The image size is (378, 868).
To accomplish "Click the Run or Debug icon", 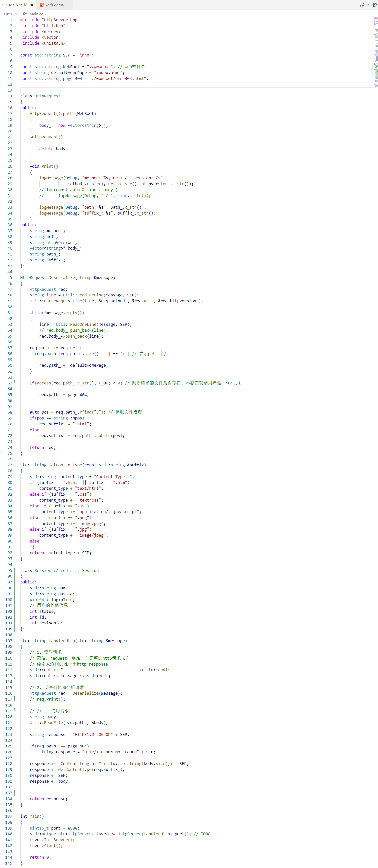I will (362, 5).
